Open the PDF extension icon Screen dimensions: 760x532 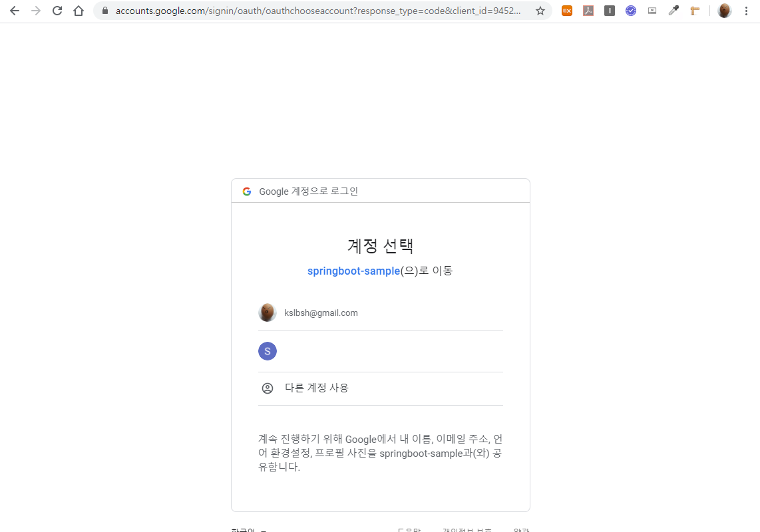pos(588,11)
